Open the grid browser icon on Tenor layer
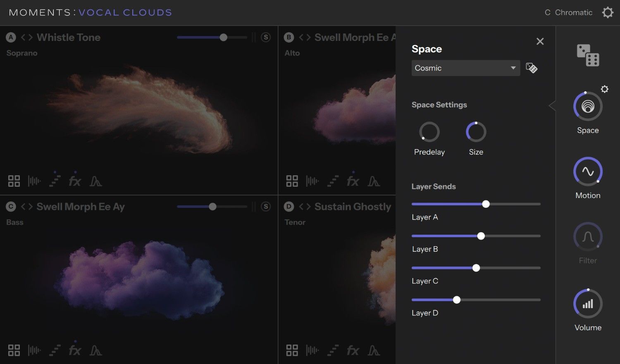Image resolution: width=620 pixels, height=364 pixels. tap(292, 350)
